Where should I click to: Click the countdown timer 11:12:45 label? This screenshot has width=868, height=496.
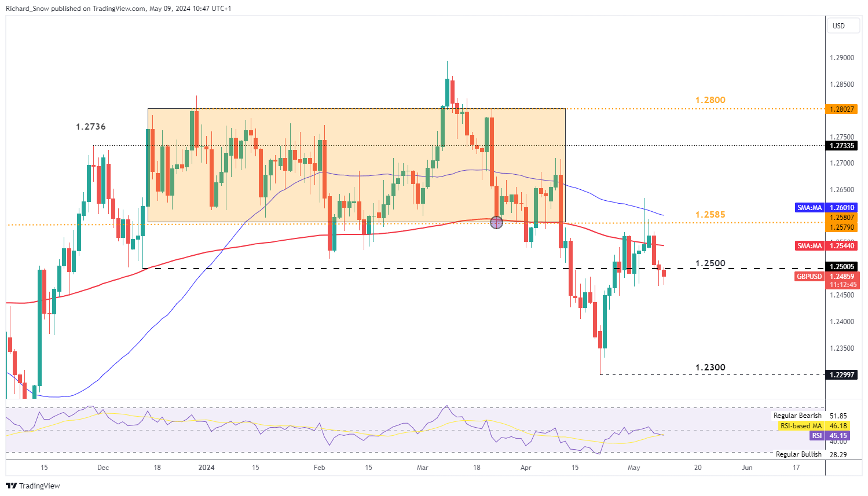pyautogui.click(x=842, y=285)
